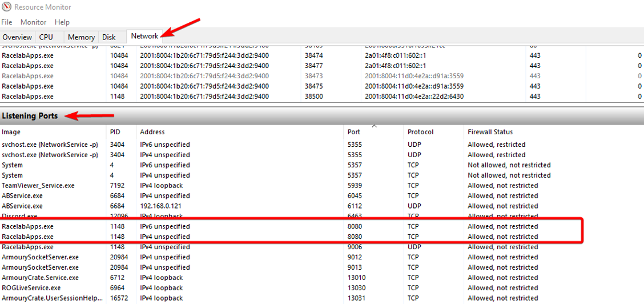Sort by the PID column header

click(x=115, y=132)
